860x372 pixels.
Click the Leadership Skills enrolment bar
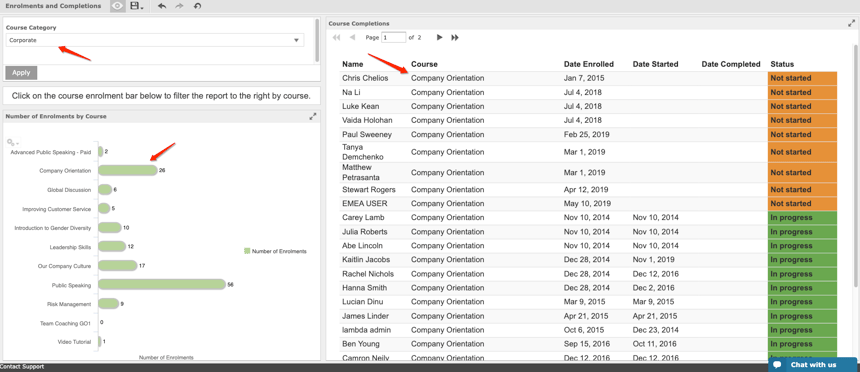[112, 246]
